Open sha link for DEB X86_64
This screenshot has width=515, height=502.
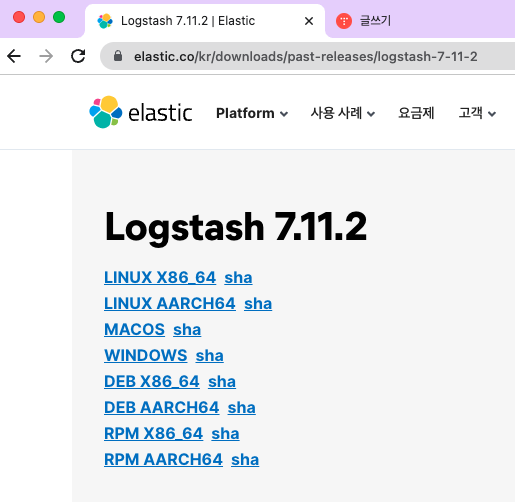click(x=222, y=382)
